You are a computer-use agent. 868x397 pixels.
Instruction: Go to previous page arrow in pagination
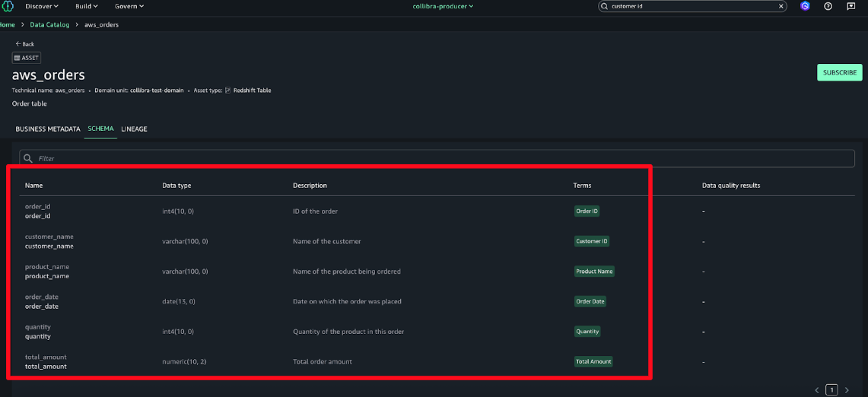pyautogui.click(x=816, y=390)
